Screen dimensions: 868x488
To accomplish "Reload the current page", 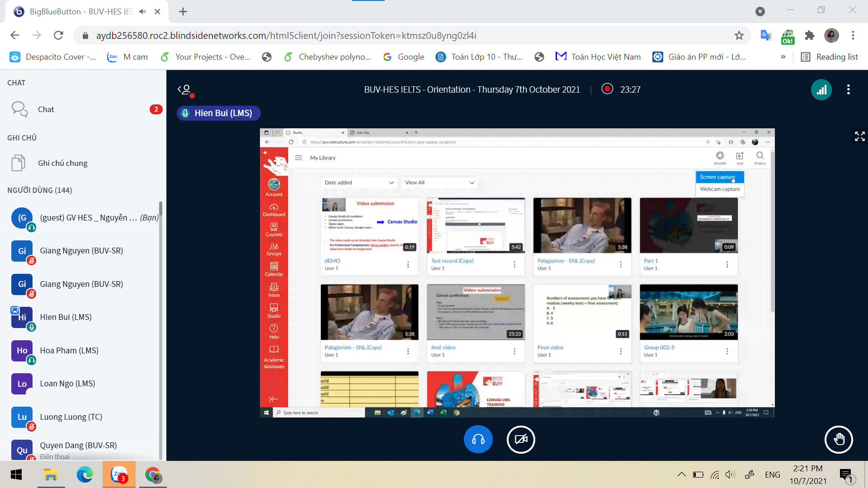I will point(58,35).
